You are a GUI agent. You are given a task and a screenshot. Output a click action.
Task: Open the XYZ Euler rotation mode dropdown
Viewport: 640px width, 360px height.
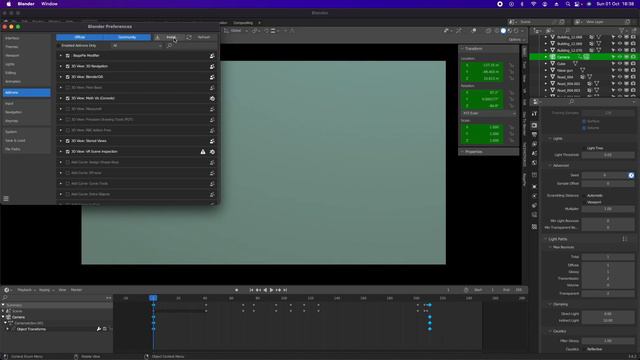point(489,113)
